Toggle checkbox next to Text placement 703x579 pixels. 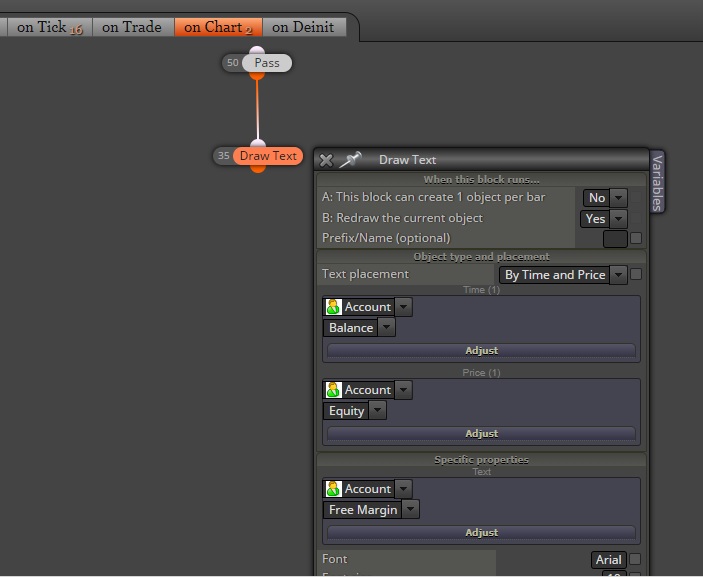(636, 274)
